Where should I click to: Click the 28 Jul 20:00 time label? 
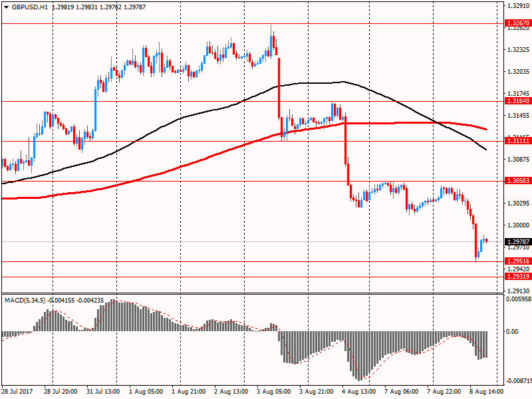[x=61, y=392]
